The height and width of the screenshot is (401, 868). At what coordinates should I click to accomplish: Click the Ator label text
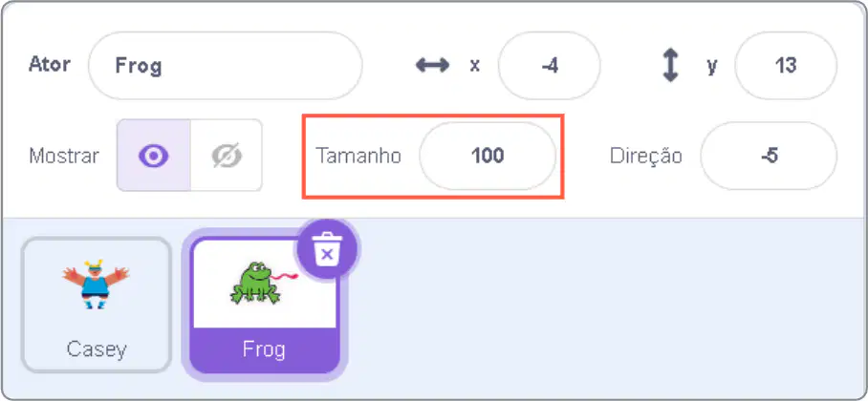point(50,65)
